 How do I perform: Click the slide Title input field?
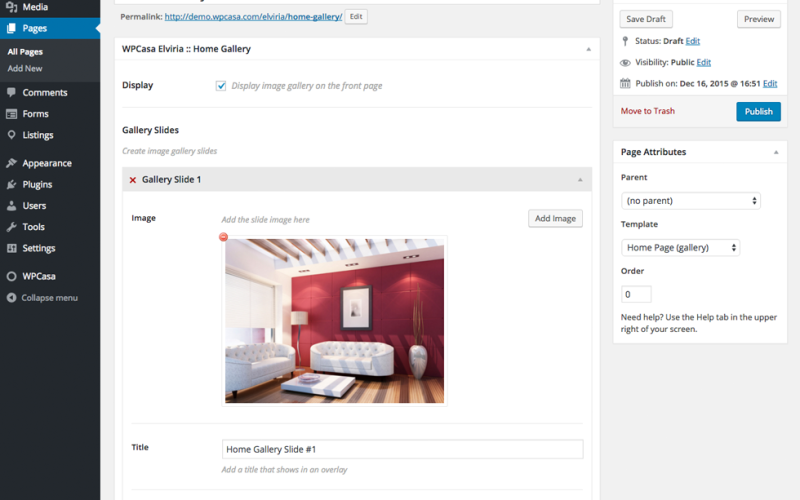pyautogui.click(x=402, y=450)
